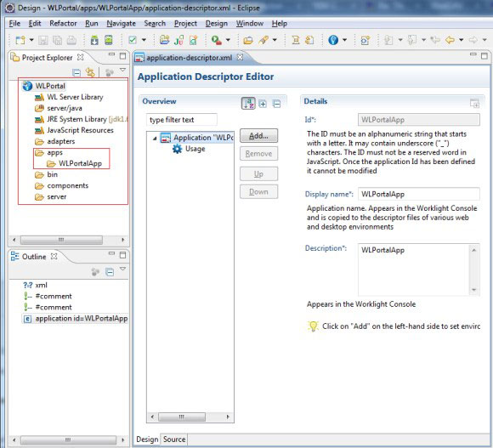This screenshot has width=493, height=448.
Task: Click the flashlight Search toolbar icon
Action: 263,40
